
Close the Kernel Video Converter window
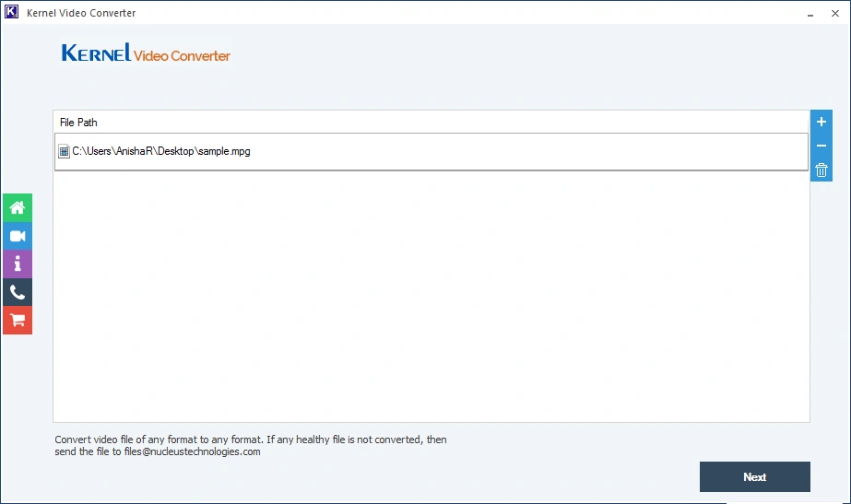[x=835, y=13]
